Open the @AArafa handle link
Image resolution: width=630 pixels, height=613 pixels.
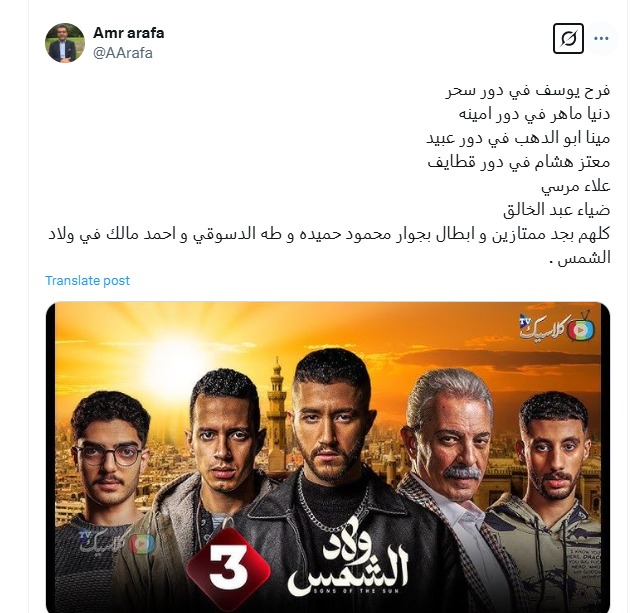tap(123, 53)
